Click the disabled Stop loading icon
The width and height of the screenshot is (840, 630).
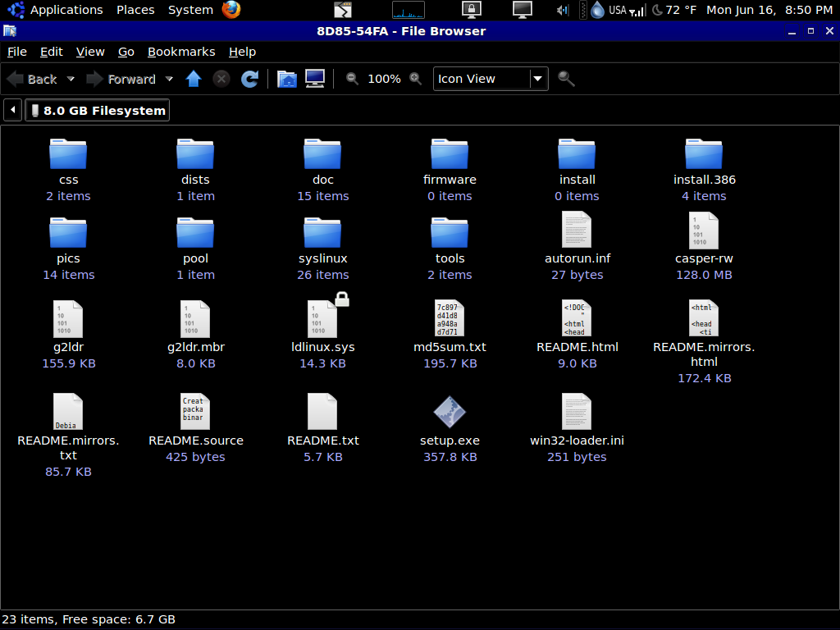tap(221, 80)
